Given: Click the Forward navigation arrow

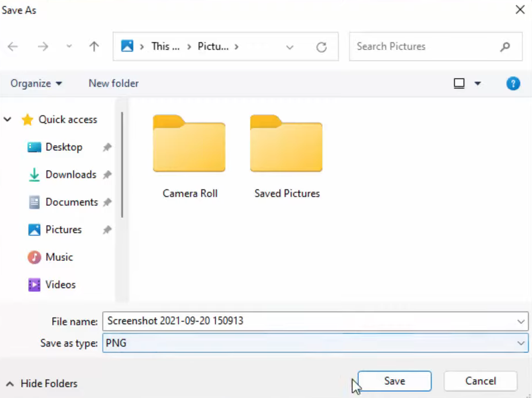Looking at the screenshot, I should [43, 47].
